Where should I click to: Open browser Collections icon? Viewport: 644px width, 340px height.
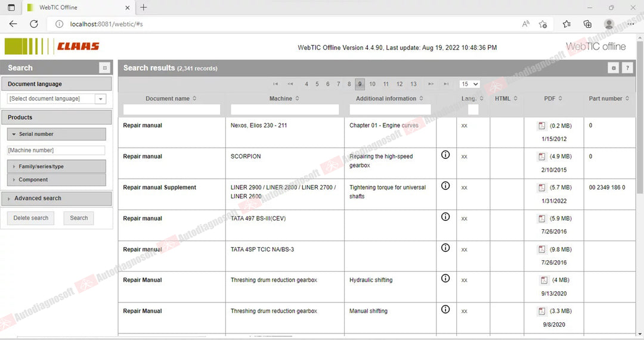587,24
